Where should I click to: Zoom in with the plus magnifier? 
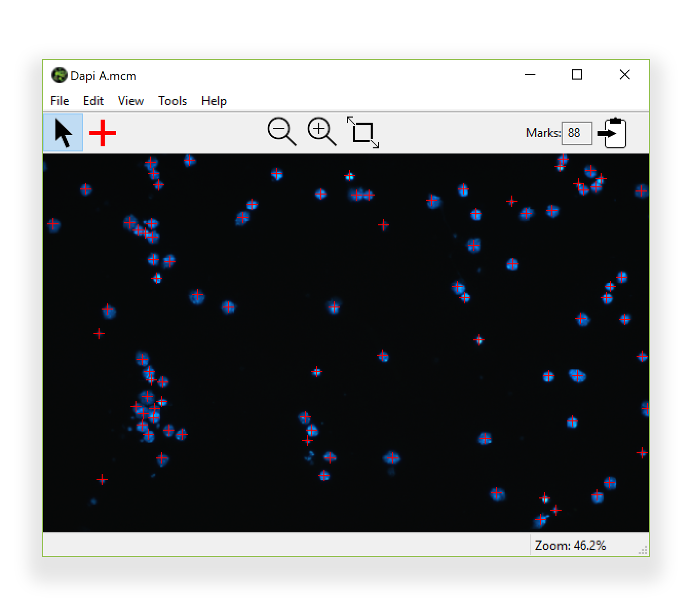[322, 132]
